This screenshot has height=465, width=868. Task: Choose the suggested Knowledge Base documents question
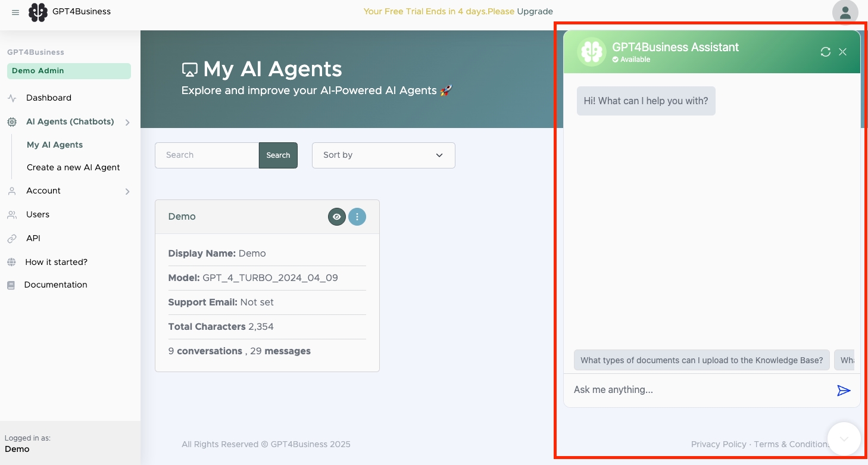[x=701, y=360]
